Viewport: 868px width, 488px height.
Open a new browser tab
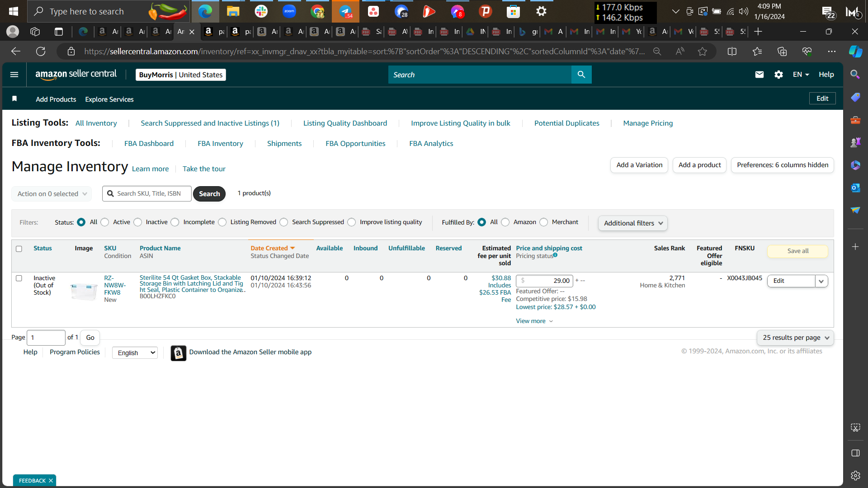[758, 32]
